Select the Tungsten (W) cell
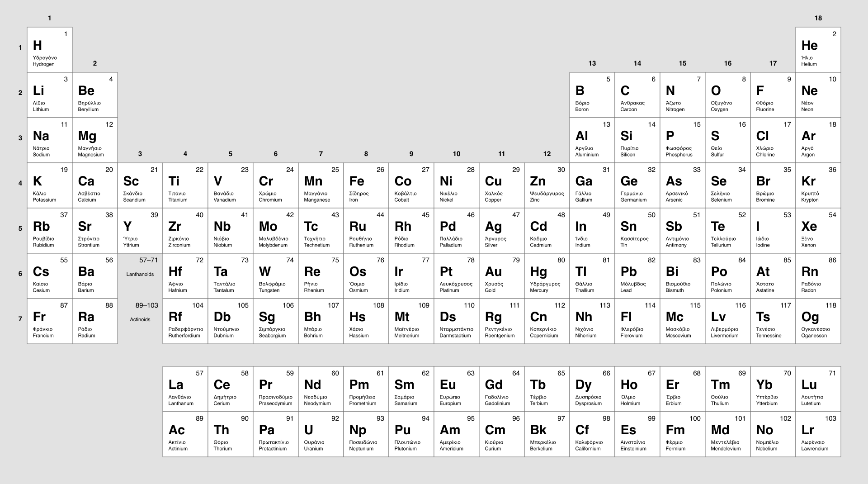Screen dimensions: 868x484 pos(276,276)
